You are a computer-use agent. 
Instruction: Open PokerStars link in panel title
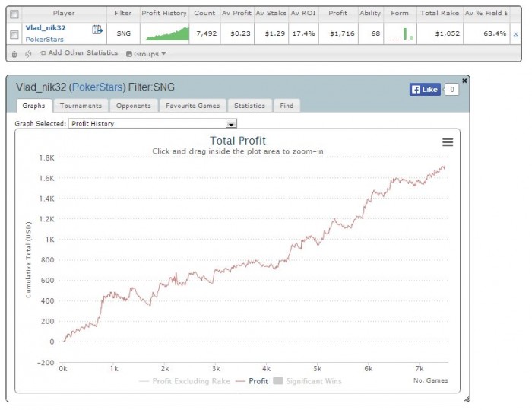[x=97, y=87]
